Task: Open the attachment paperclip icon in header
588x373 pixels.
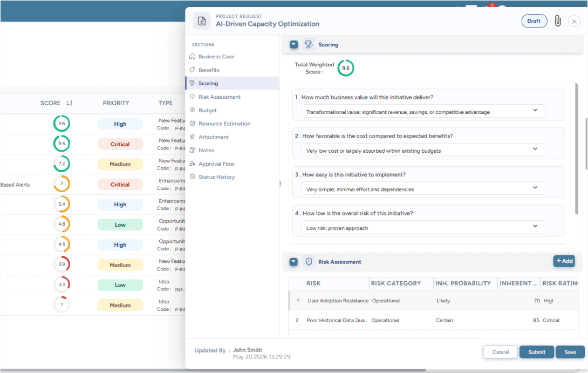Action: coord(558,21)
